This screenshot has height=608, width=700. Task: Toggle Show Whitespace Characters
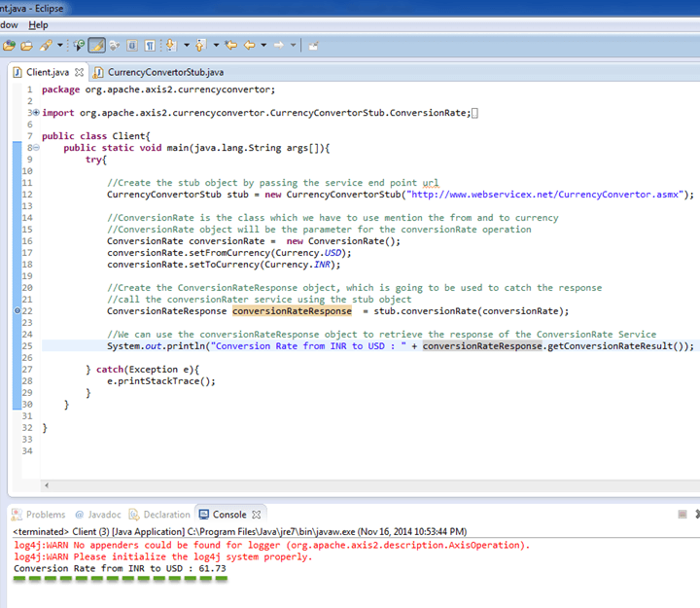(x=150, y=45)
